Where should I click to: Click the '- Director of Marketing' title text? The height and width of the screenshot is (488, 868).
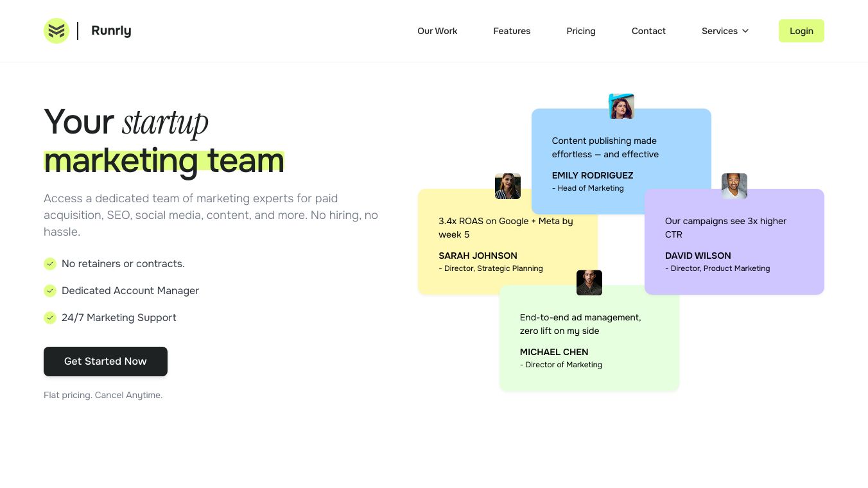(x=561, y=365)
